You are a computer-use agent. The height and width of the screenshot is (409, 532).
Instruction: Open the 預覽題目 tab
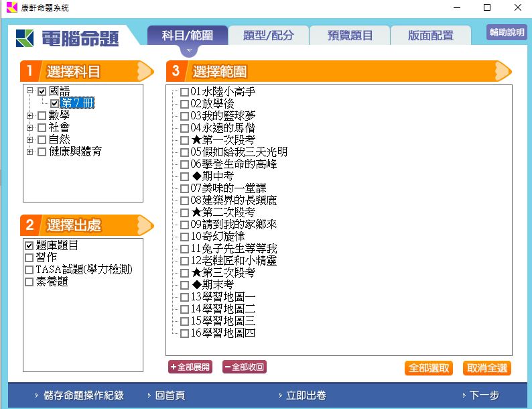[x=349, y=36]
